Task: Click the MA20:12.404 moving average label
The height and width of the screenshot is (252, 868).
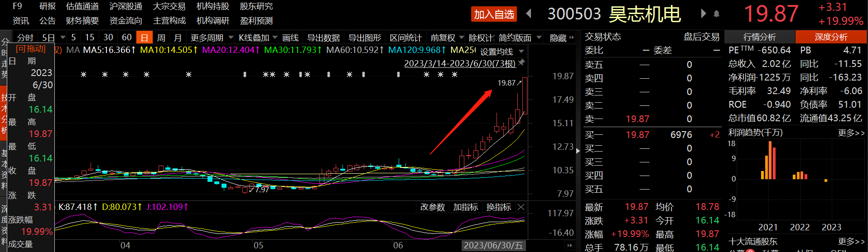Action: click(x=231, y=50)
